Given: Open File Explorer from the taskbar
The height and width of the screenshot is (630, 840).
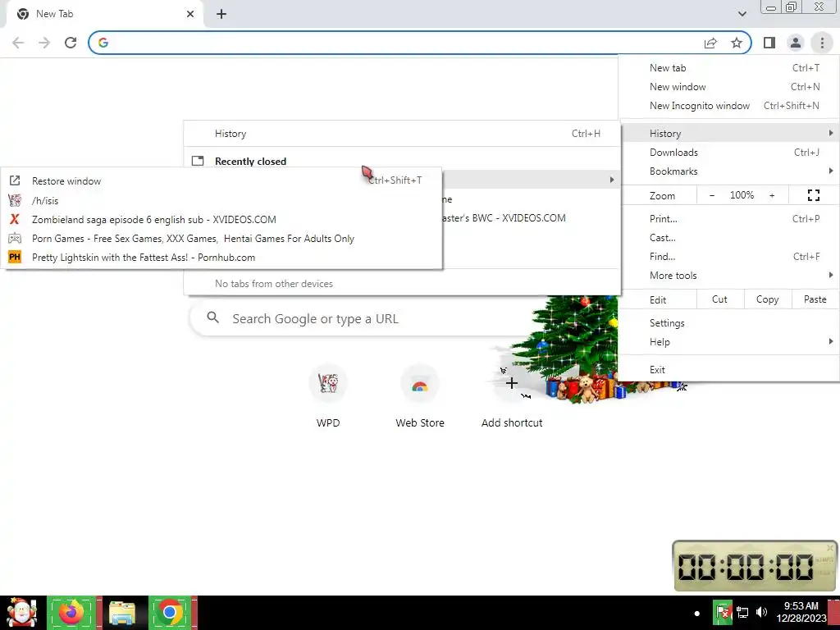Looking at the screenshot, I should tap(122, 612).
